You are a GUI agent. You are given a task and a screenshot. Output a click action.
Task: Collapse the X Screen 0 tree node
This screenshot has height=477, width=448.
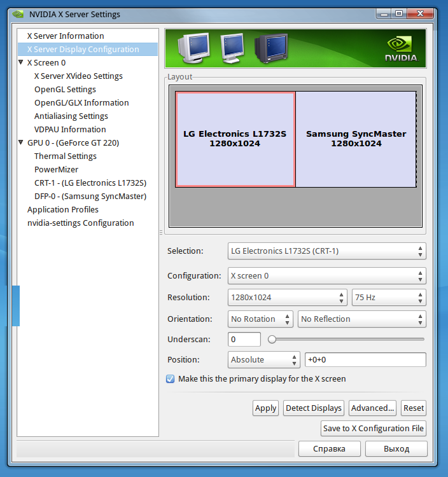coord(21,62)
